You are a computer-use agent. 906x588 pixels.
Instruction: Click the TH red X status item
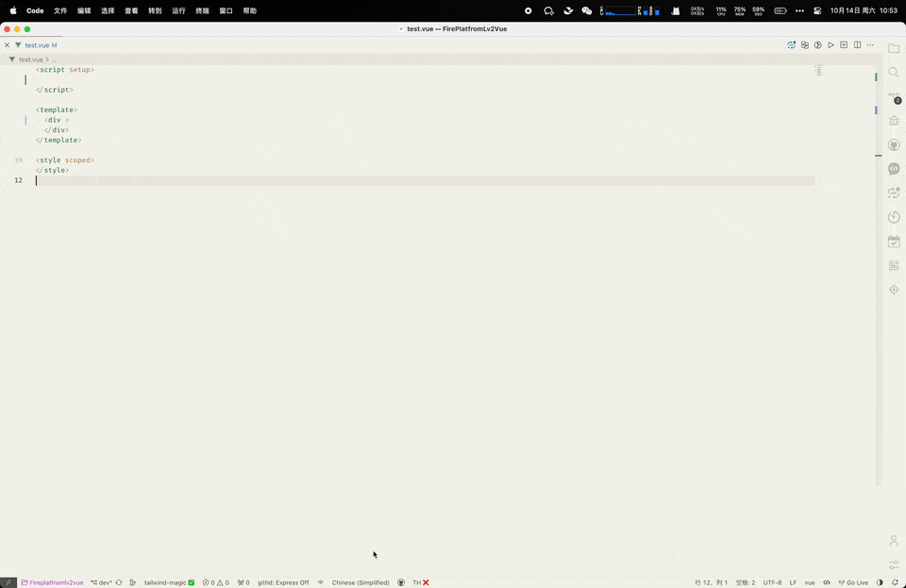(x=421, y=582)
